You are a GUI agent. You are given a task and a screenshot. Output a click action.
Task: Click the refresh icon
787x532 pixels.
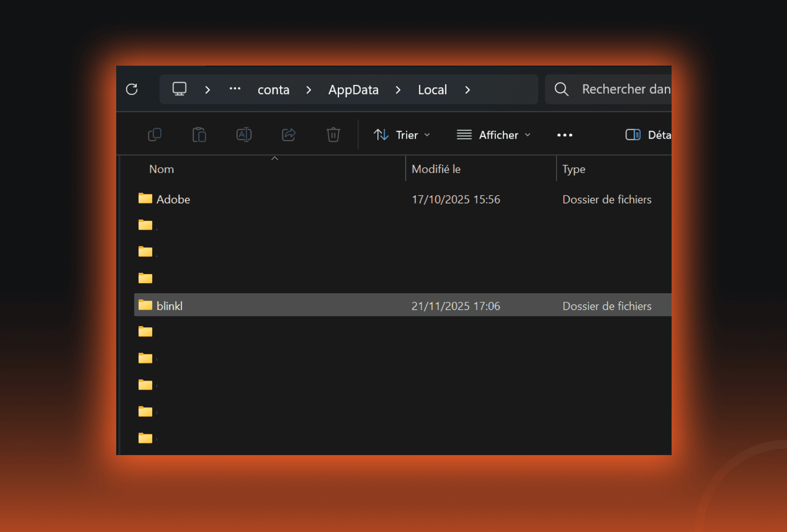click(132, 89)
